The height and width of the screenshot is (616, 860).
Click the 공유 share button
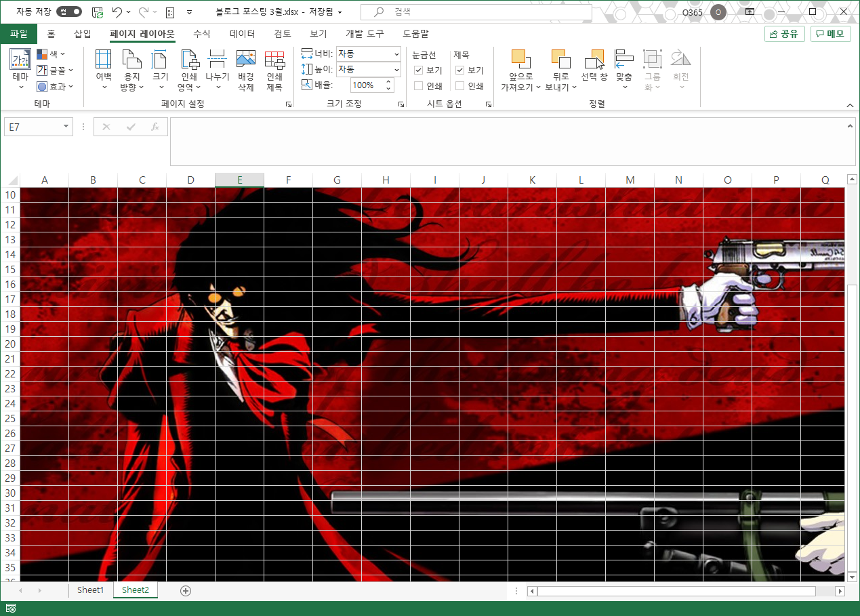coord(784,34)
